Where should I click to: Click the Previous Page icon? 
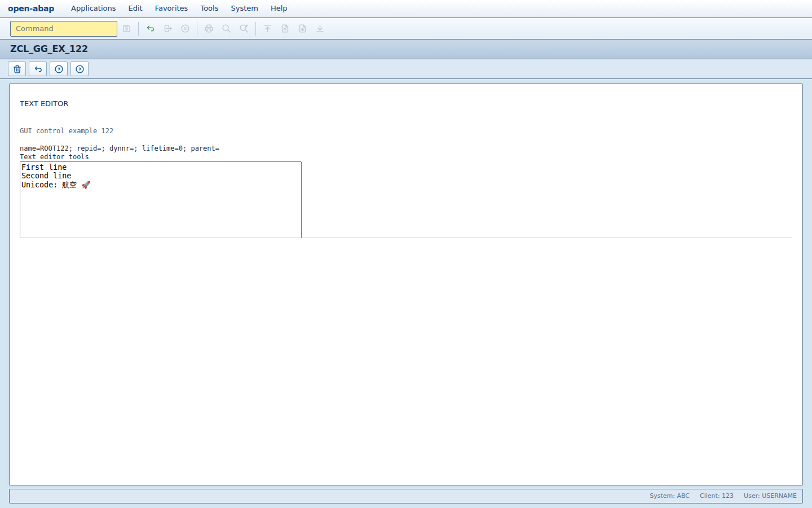pyautogui.click(x=285, y=29)
